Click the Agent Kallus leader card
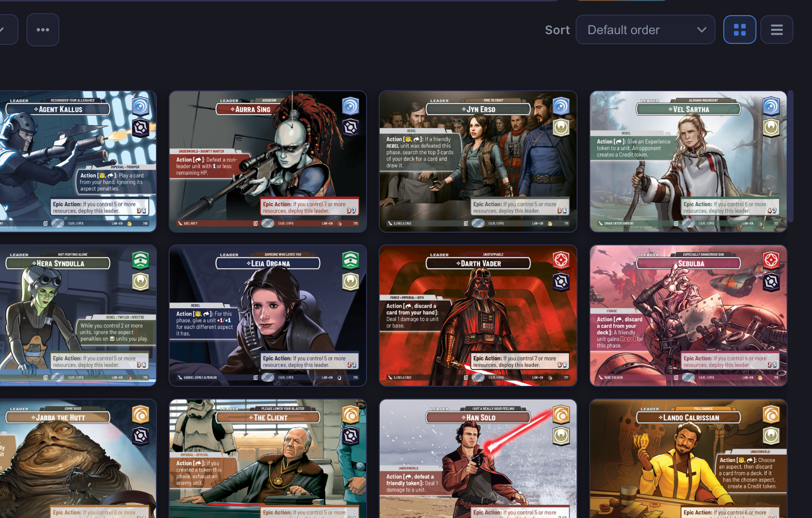This screenshot has height=518, width=812. tap(78, 161)
